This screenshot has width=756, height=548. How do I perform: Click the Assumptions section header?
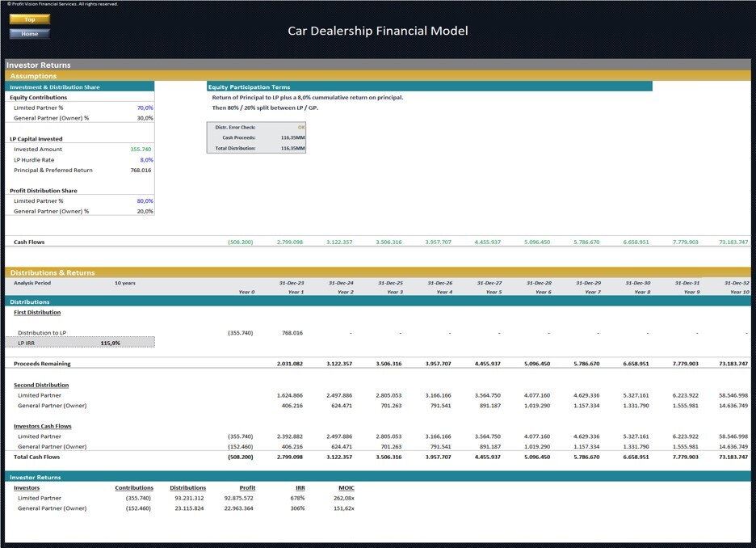(x=33, y=76)
